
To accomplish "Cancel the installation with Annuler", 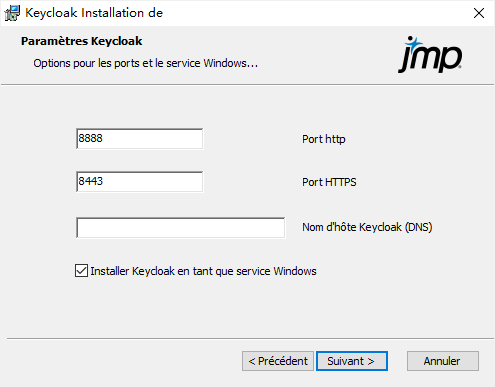I will click(443, 361).
